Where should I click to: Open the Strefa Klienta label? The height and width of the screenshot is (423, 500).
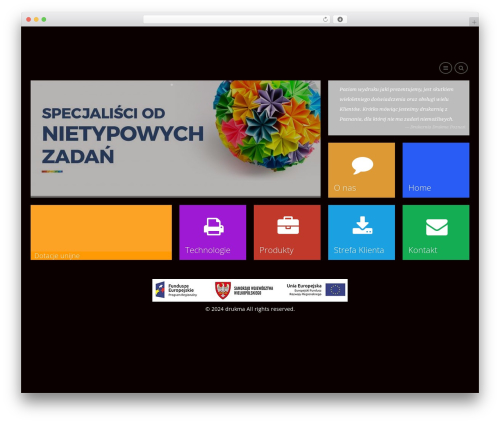tap(359, 250)
